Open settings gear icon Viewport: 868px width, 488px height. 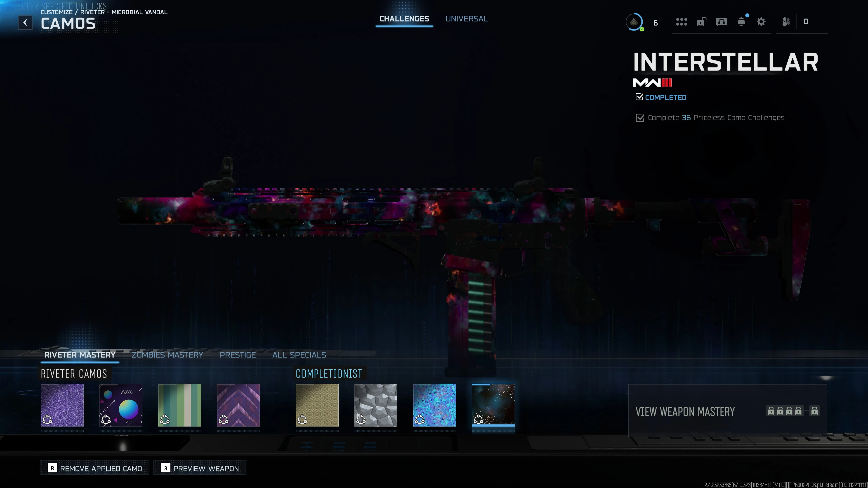point(761,22)
